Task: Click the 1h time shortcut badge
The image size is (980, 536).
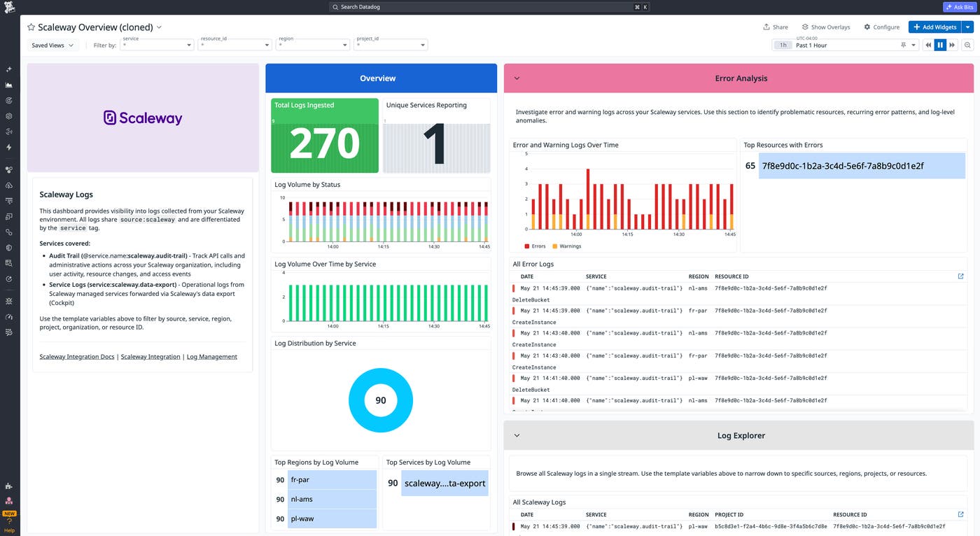Action: pos(783,45)
